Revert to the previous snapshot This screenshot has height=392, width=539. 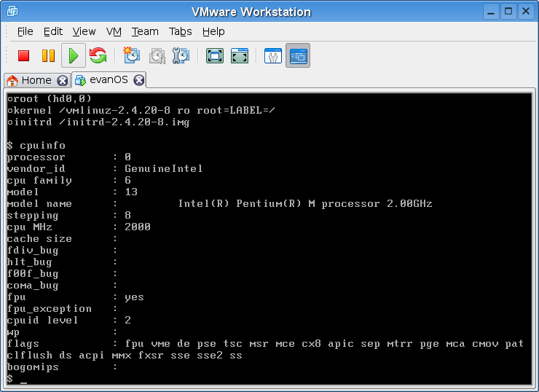click(x=157, y=55)
